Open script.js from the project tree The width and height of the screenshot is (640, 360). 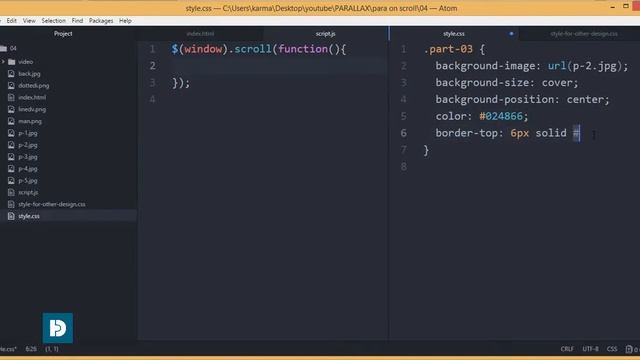pos(28,192)
